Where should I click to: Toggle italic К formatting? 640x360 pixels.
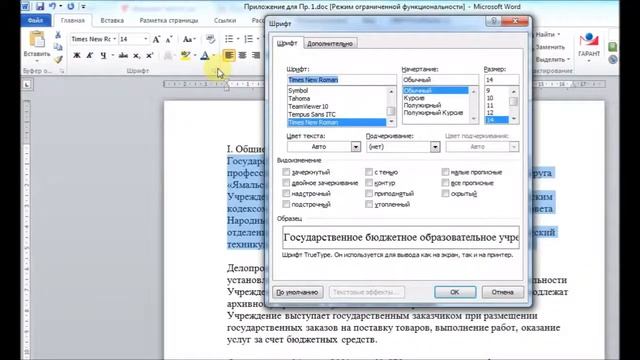89,55
